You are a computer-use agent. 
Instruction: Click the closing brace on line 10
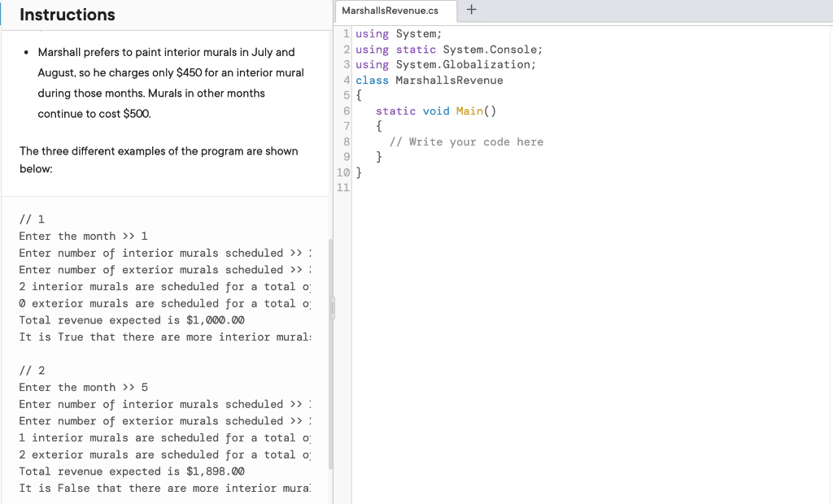tap(358, 172)
